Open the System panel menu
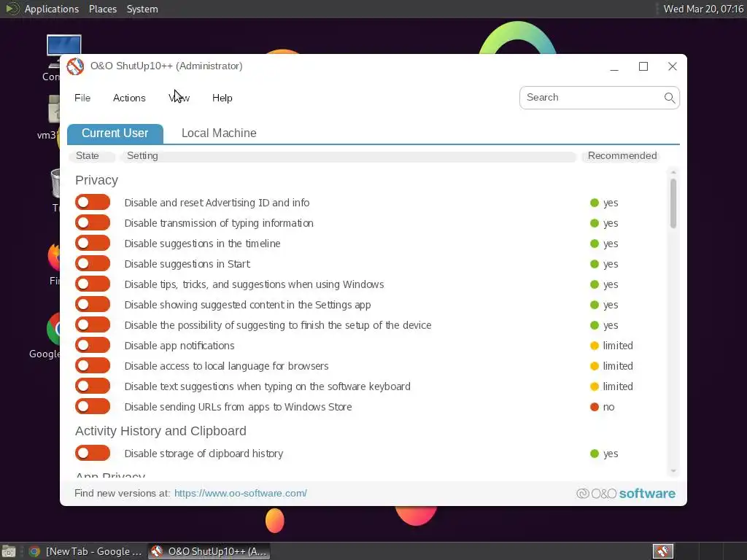Image resolution: width=747 pixels, height=560 pixels. tap(142, 9)
